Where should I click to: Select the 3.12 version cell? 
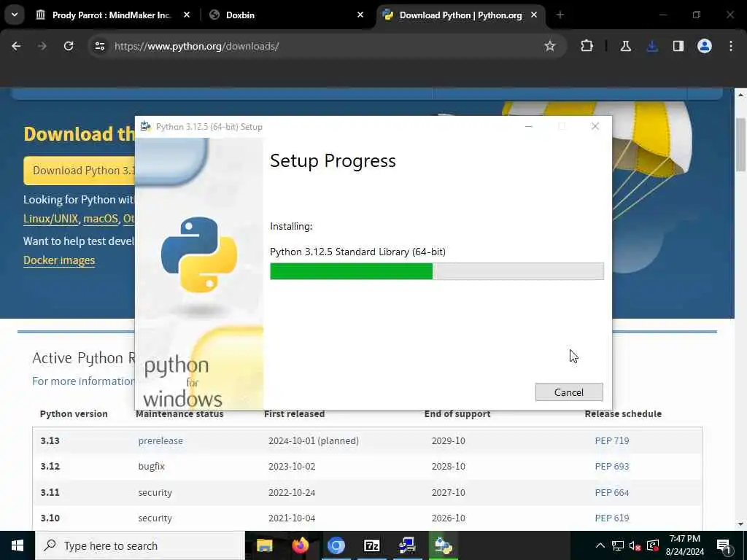[50, 466]
